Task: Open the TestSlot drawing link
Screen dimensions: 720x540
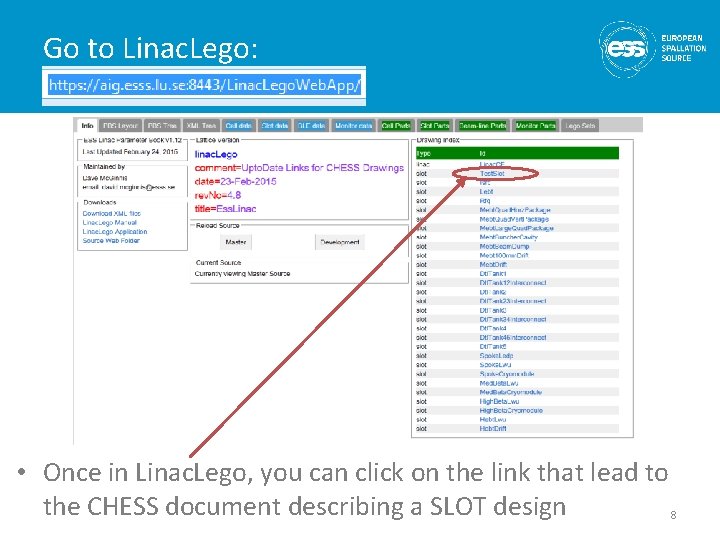Action: (x=492, y=174)
